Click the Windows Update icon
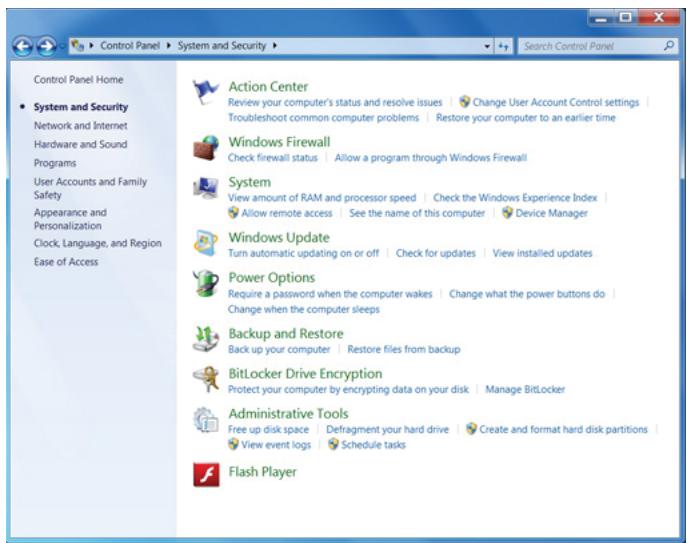 (x=206, y=242)
